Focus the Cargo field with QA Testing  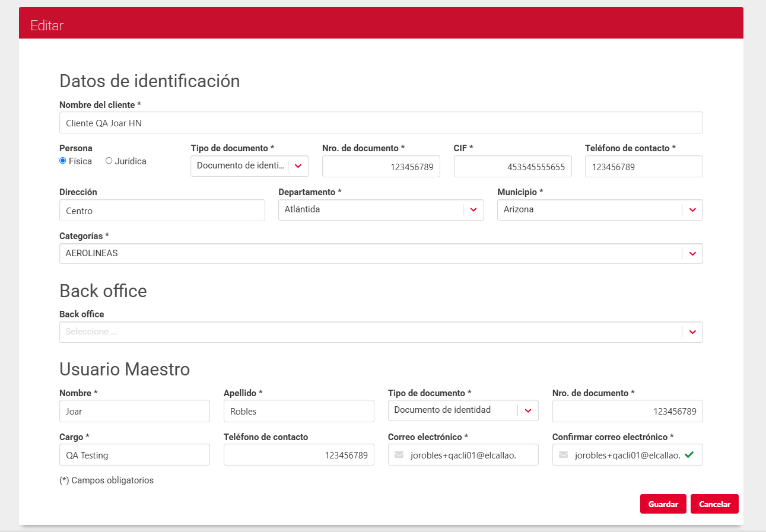click(135, 455)
